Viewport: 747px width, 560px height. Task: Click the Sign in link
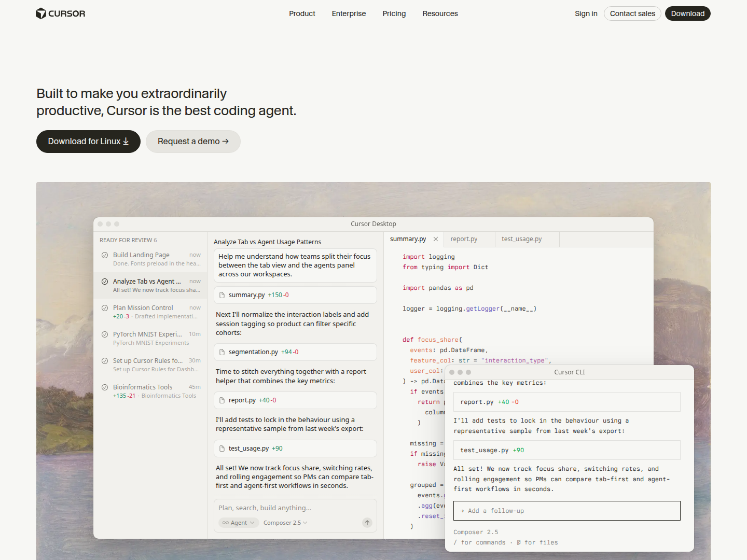(x=586, y=13)
